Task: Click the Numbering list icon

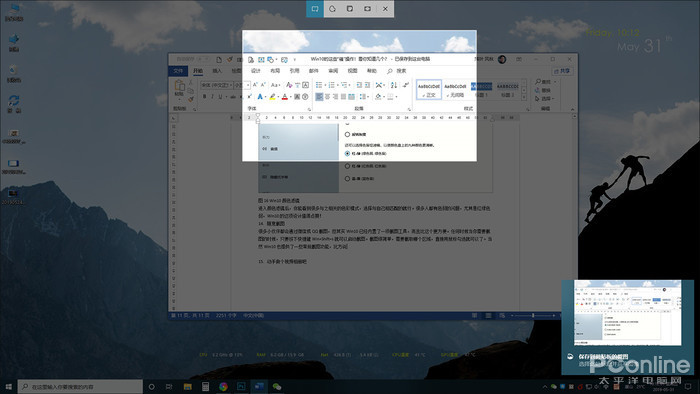Action: point(332,85)
